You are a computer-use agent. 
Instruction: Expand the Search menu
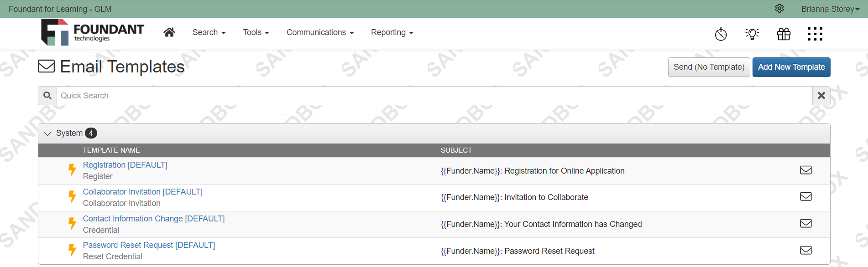coord(209,32)
